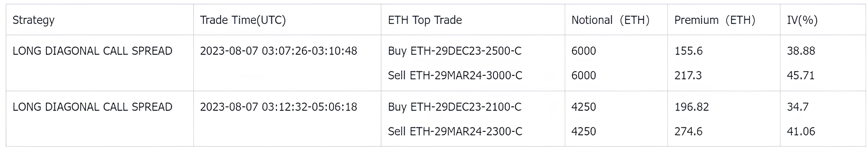Click trade time 03:12:32-05:06:18 cell
Viewport: 868px width, 151px height.
coord(278,107)
